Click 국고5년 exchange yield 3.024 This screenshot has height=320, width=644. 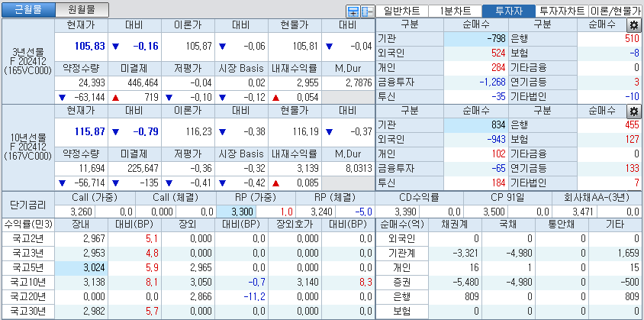pyautogui.click(x=82, y=268)
